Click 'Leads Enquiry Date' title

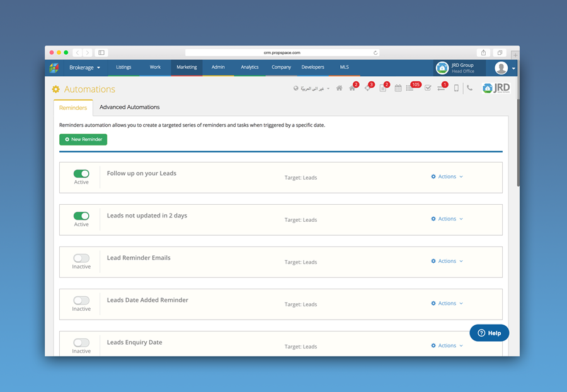tap(135, 342)
